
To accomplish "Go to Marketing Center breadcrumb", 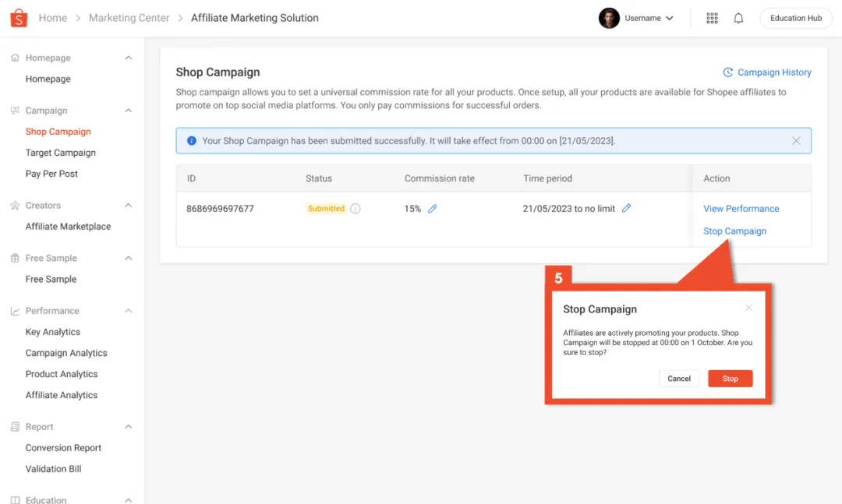I will (x=129, y=18).
